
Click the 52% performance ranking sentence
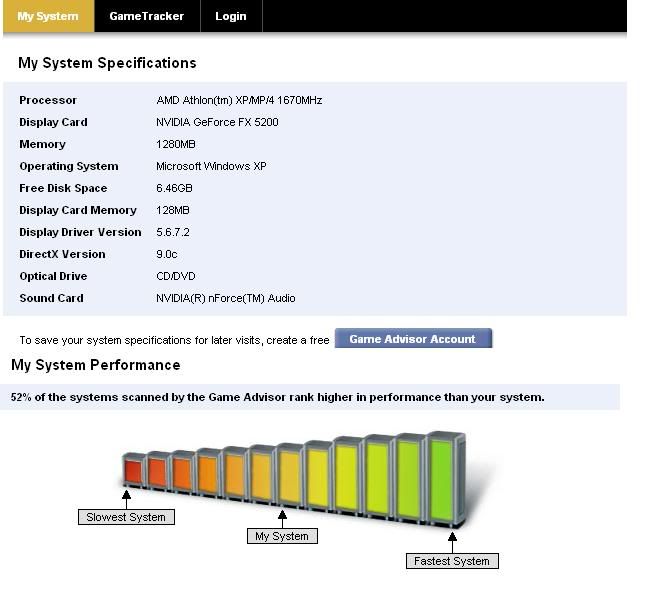(x=277, y=397)
